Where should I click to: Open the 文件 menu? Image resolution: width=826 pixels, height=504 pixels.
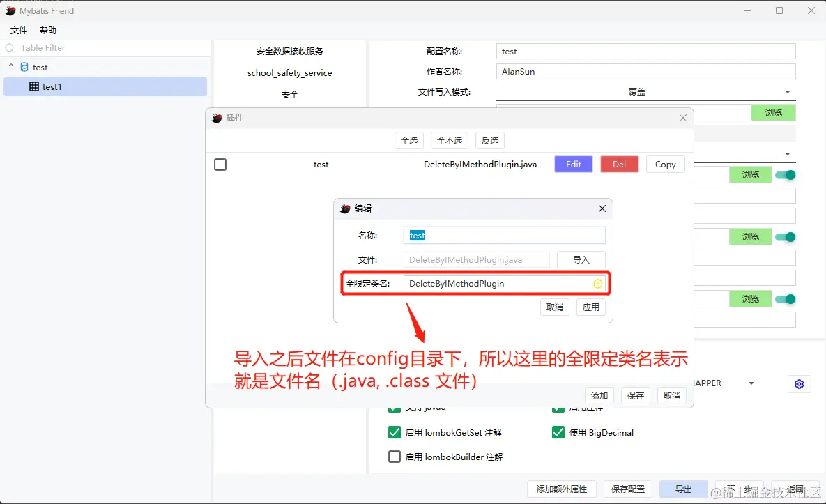(x=18, y=30)
